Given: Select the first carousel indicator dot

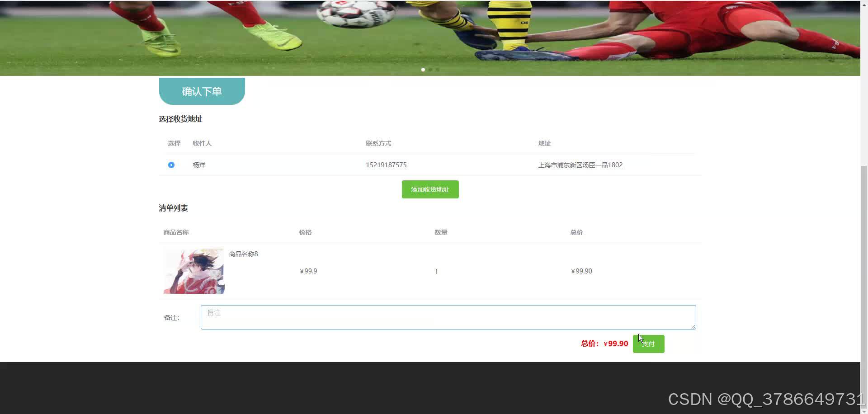Looking at the screenshot, I should tap(423, 70).
